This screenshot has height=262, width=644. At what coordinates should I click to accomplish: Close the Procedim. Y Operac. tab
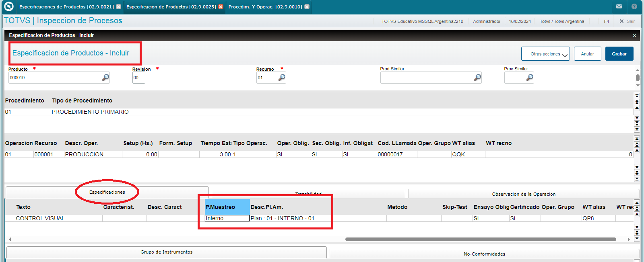pyautogui.click(x=307, y=7)
